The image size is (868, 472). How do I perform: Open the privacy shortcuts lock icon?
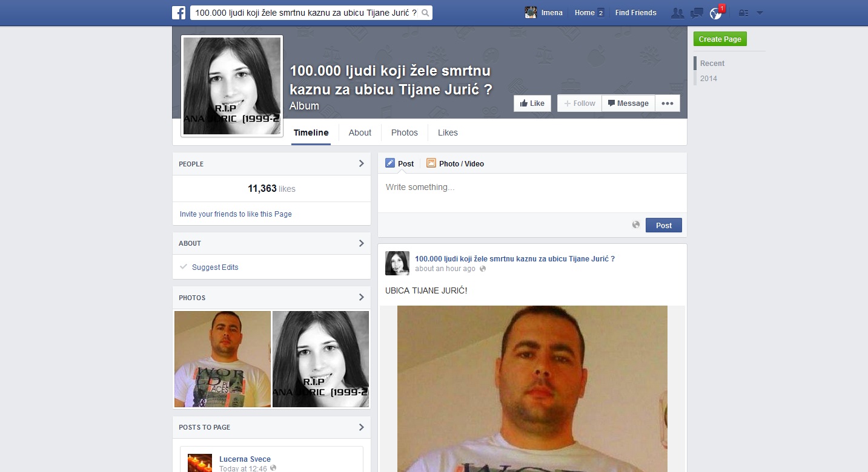[x=744, y=13]
